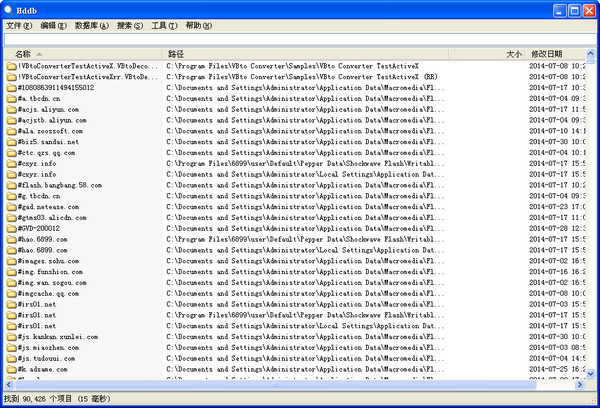Click the folder icon of #flash.bangbang.58.com
The width and height of the screenshot is (600, 408).
(11, 185)
